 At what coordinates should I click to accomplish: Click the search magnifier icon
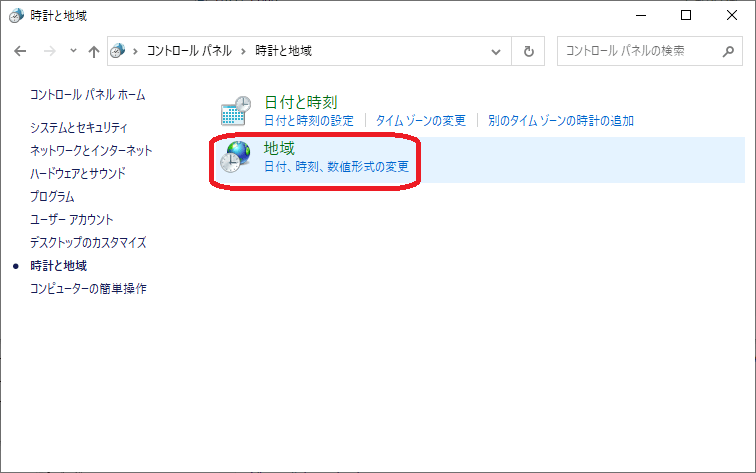727,50
